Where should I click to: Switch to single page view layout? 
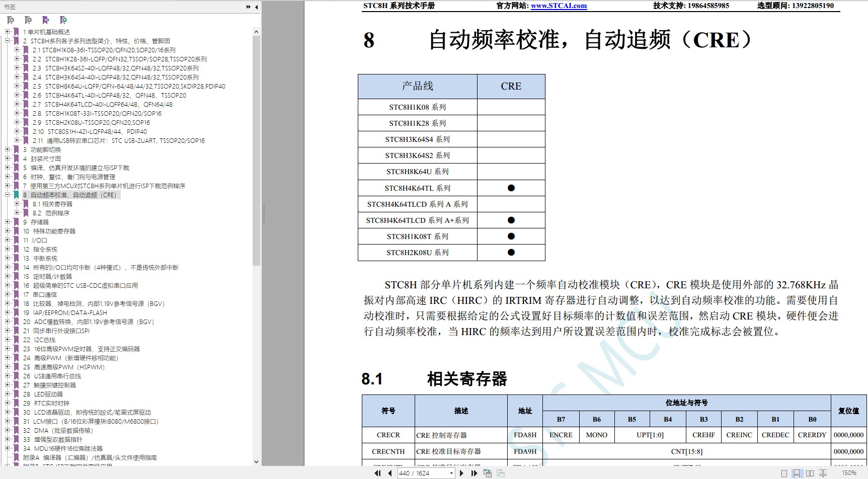(784, 473)
